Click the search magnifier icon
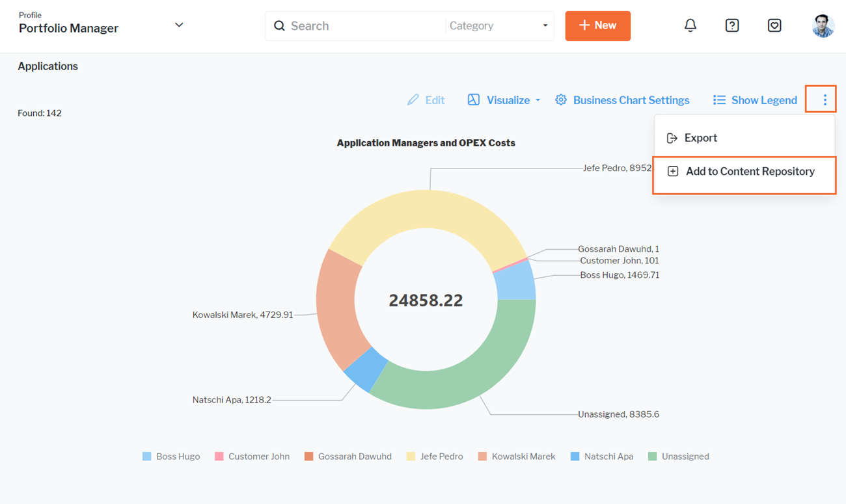846x504 pixels. click(279, 25)
